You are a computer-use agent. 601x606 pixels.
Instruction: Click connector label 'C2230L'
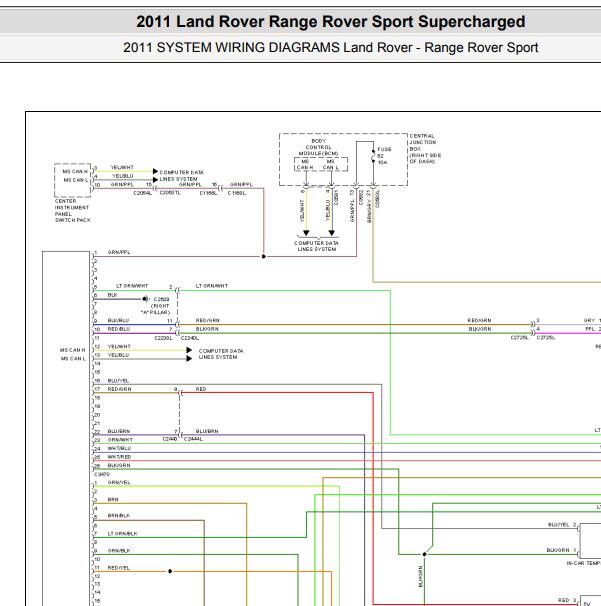pyautogui.click(x=163, y=338)
